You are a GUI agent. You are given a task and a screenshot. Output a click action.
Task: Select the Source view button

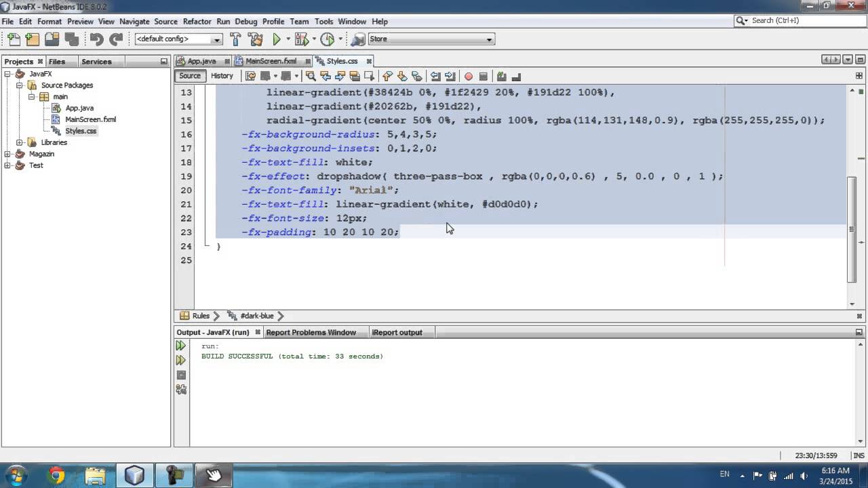[x=190, y=76]
